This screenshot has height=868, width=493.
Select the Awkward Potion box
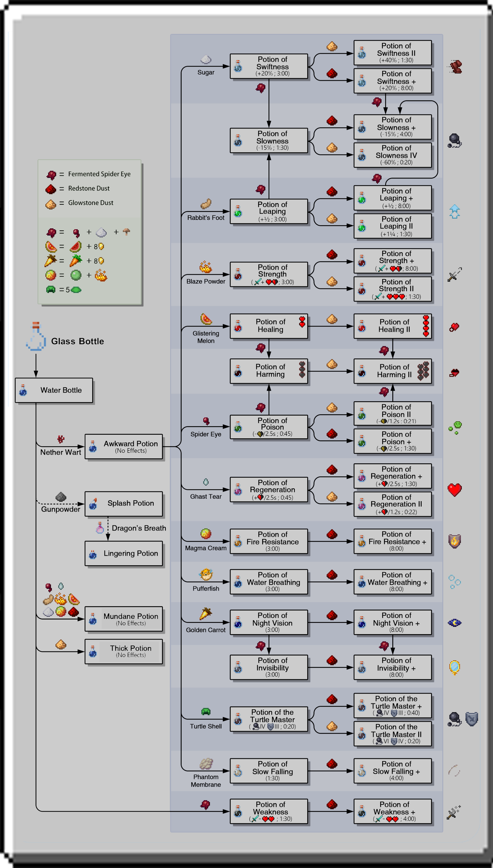[124, 446]
